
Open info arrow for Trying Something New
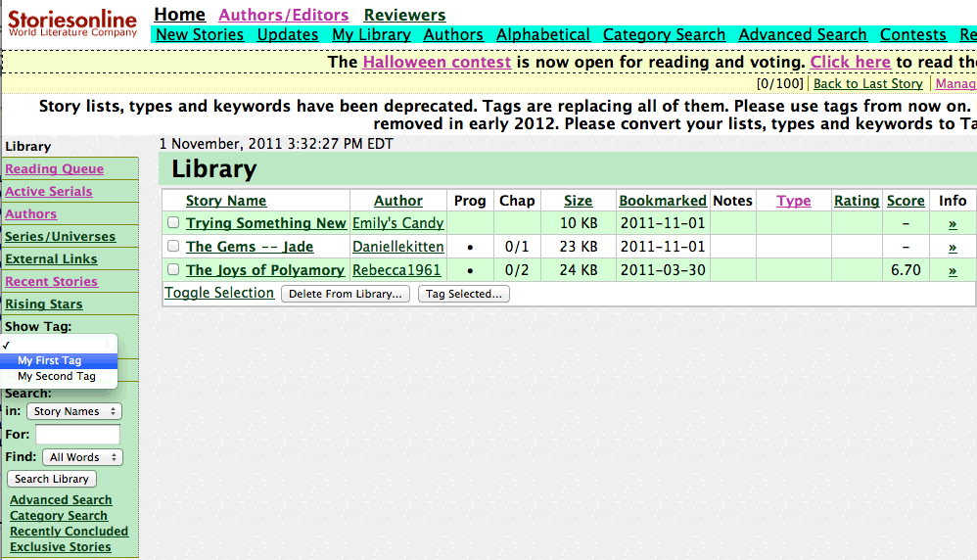pos(953,223)
